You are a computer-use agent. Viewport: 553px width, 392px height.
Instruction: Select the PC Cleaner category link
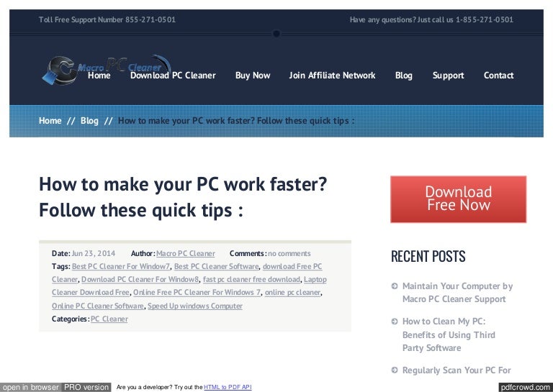click(x=109, y=319)
